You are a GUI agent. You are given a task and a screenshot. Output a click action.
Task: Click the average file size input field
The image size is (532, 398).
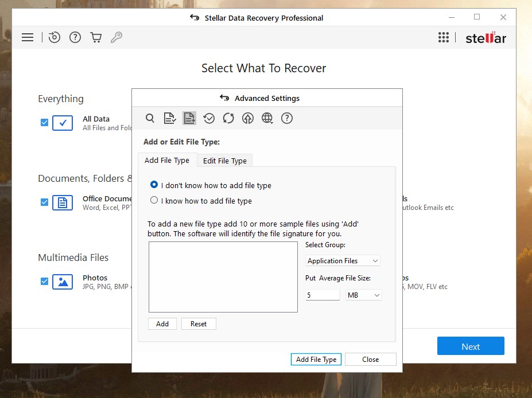(323, 295)
